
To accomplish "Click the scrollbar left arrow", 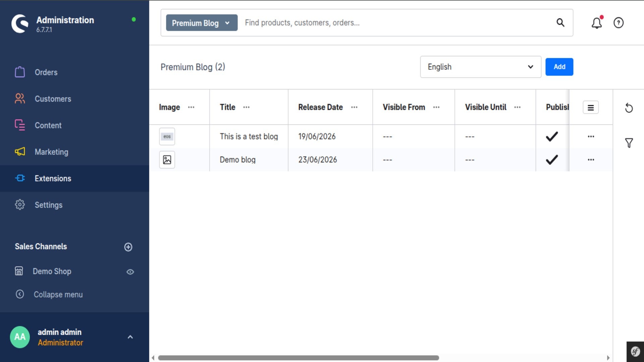I will pyautogui.click(x=153, y=358).
